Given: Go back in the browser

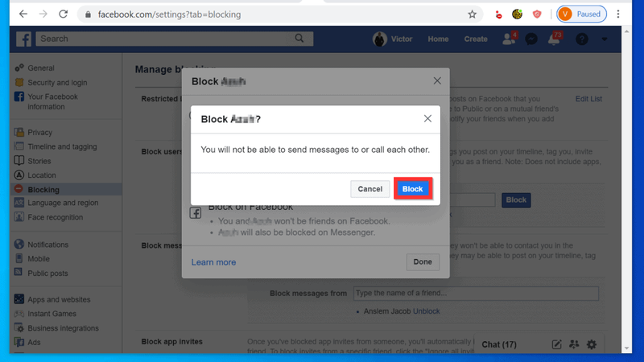Looking at the screenshot, I should (23, 14).
